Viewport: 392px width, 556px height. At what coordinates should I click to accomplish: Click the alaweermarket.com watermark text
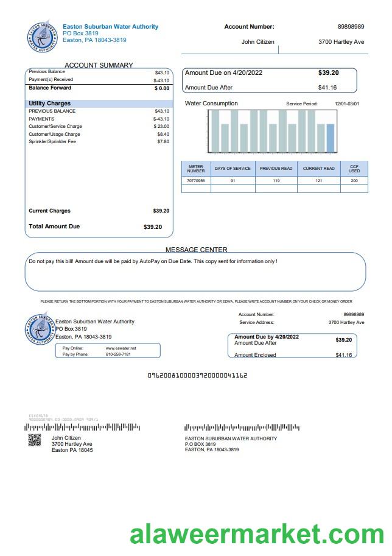pyautogui.click(x=256, y=535)
